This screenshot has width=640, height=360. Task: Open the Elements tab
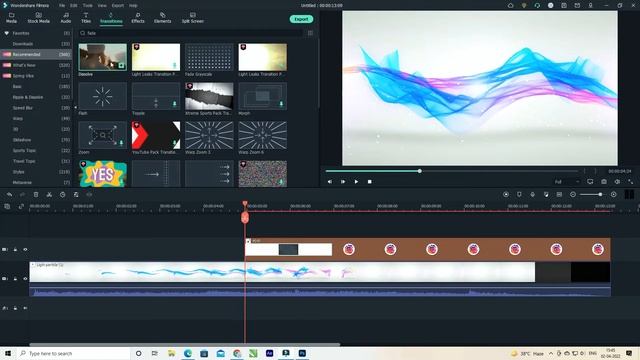click(162, 18)
